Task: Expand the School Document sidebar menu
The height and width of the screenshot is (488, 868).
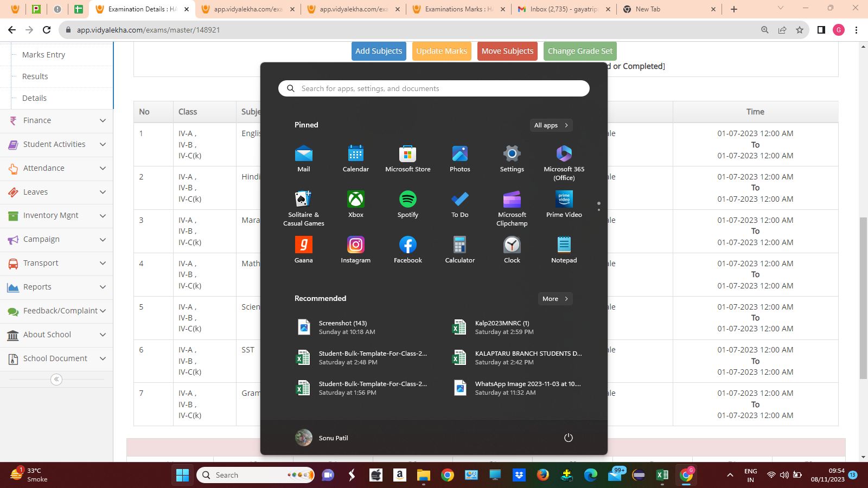Action: [56, 358]
